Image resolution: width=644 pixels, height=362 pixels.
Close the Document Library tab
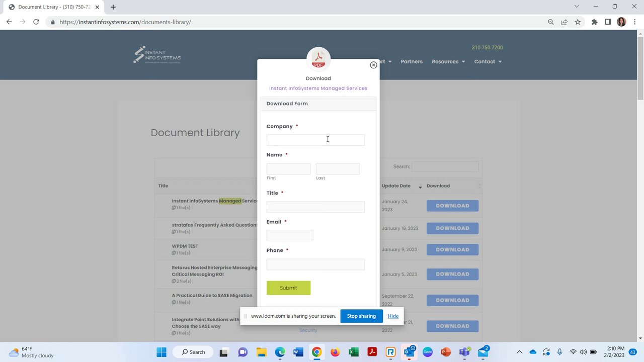[97, 7]
